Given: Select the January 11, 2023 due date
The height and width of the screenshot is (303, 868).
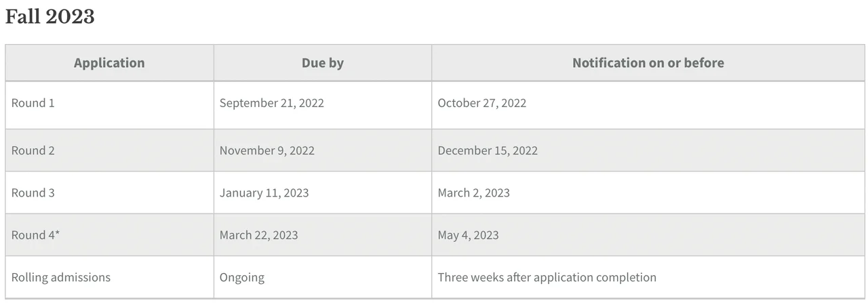Looking at the screenshot, I should point(264,193).
